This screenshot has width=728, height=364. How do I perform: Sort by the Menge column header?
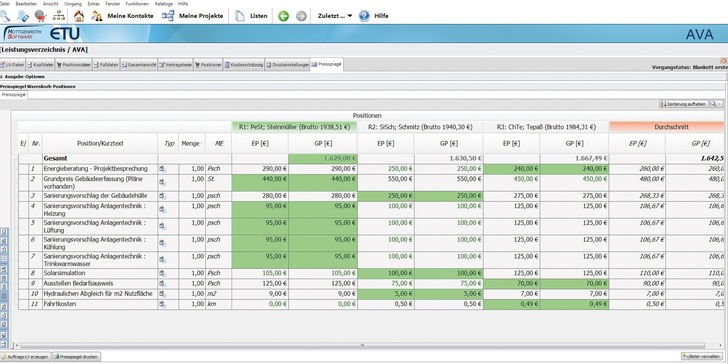[192, 144]
